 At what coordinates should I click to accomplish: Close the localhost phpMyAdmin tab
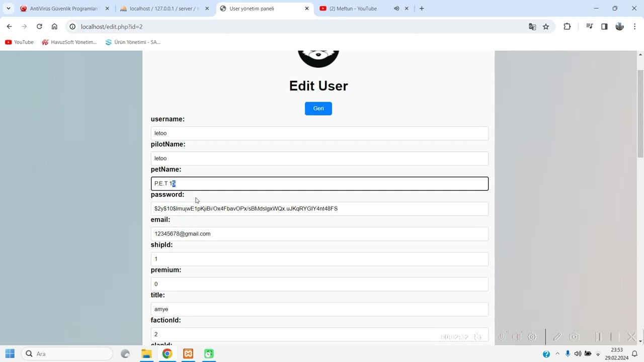(207, 9)
